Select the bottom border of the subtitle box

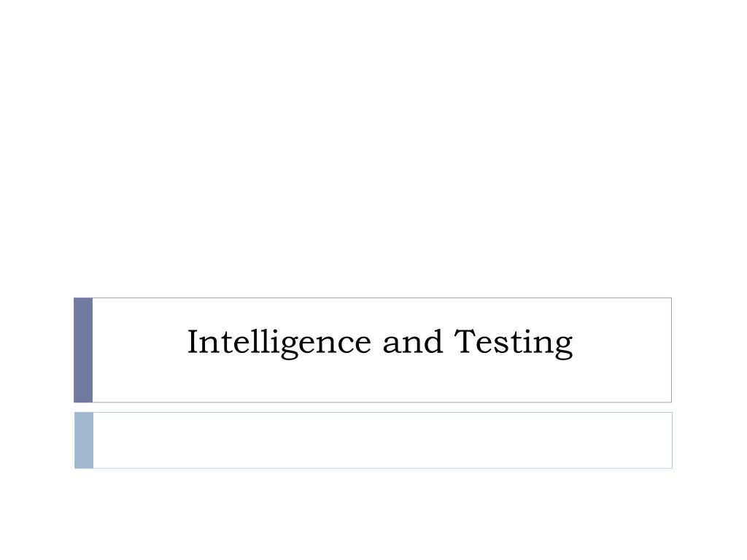pos(382,468)
